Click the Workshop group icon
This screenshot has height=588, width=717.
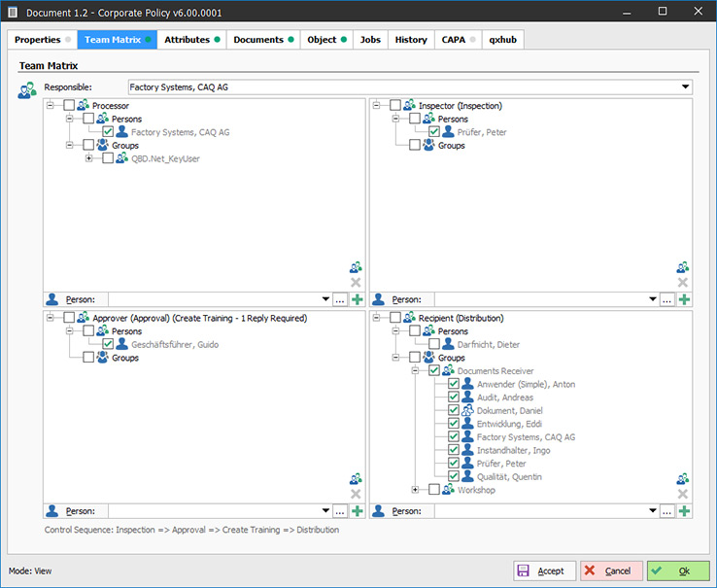pyautogui.click(x=448, y=490)
